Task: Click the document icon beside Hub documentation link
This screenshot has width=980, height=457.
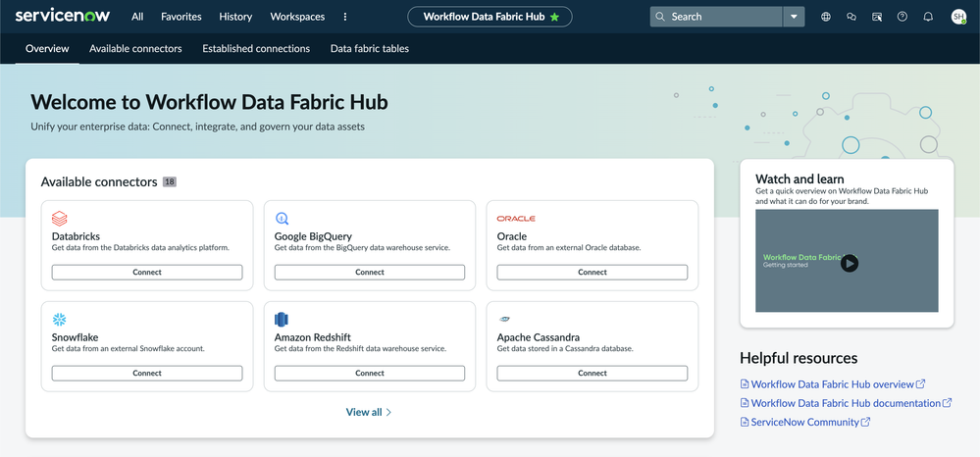Action: click(x=745, y=403)
